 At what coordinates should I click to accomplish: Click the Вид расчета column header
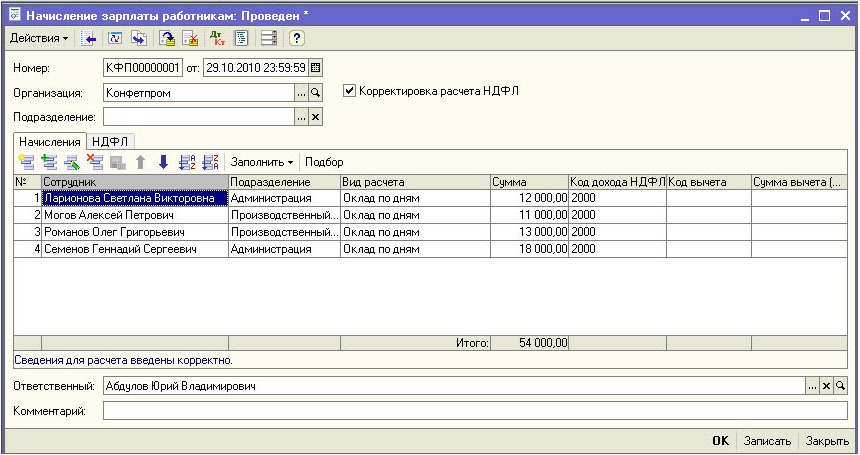[x=415, y=182]
